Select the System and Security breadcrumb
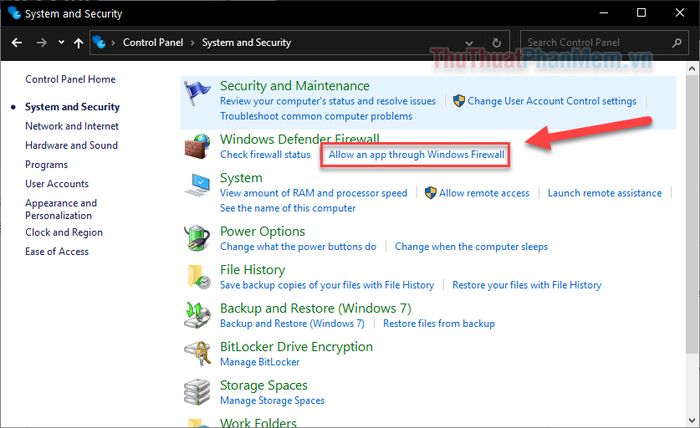 coord(246,42)
